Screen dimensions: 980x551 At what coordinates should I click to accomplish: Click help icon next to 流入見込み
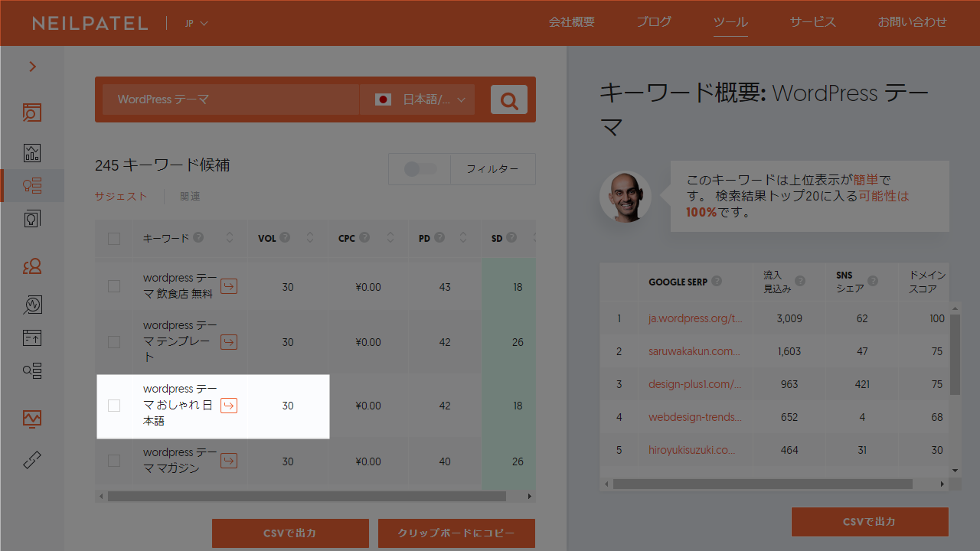800,281
